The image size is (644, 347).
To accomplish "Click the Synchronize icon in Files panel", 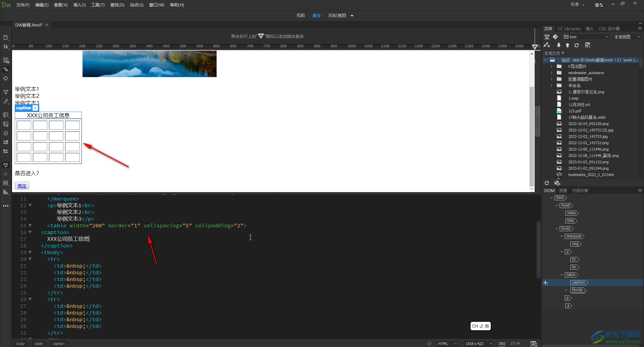I will pos(577,45).
